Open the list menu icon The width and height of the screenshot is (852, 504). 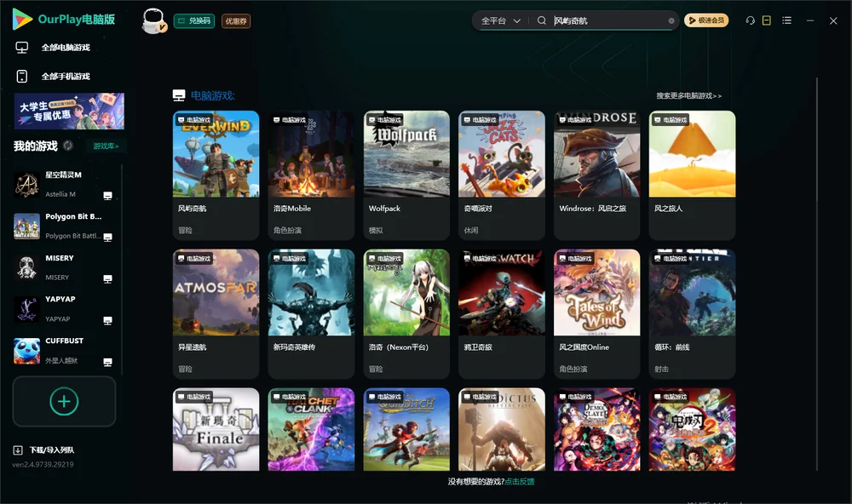pos(786,20)
